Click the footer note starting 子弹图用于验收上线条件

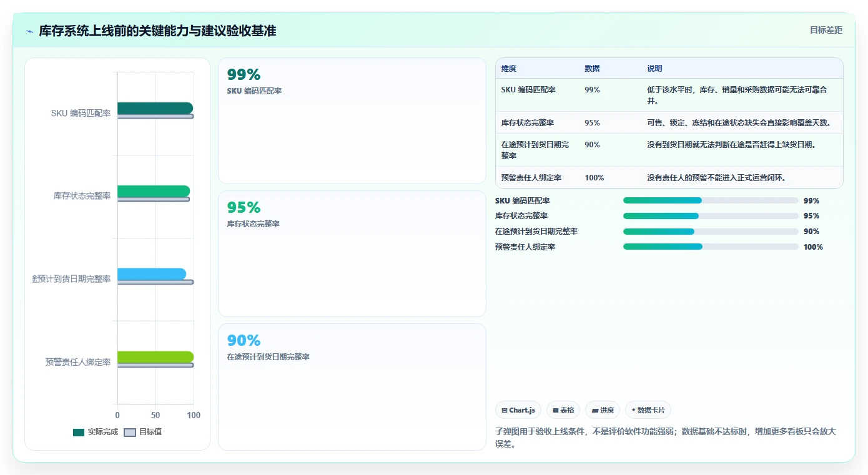coord(665,438)
